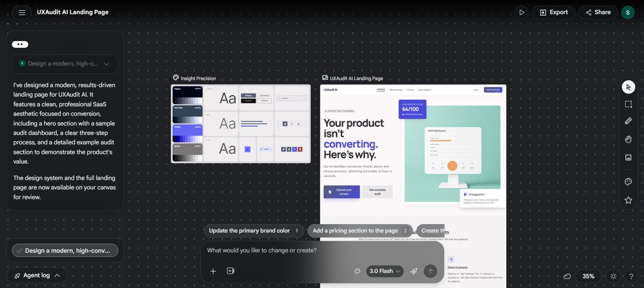Image resolution: width=644 pixels, height=288 pixels.
Task: Click the Insight Precision design system thumbnail
Action: click(240, 124)
